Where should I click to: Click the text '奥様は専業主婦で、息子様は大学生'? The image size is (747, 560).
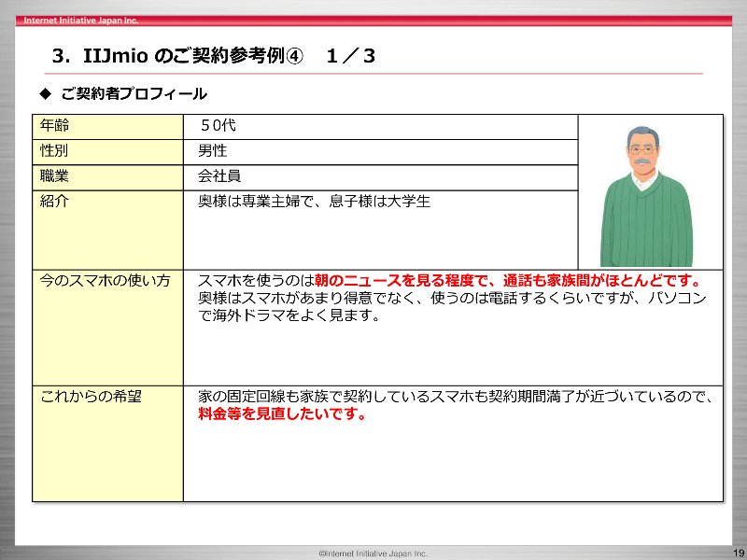pos(314,202)
